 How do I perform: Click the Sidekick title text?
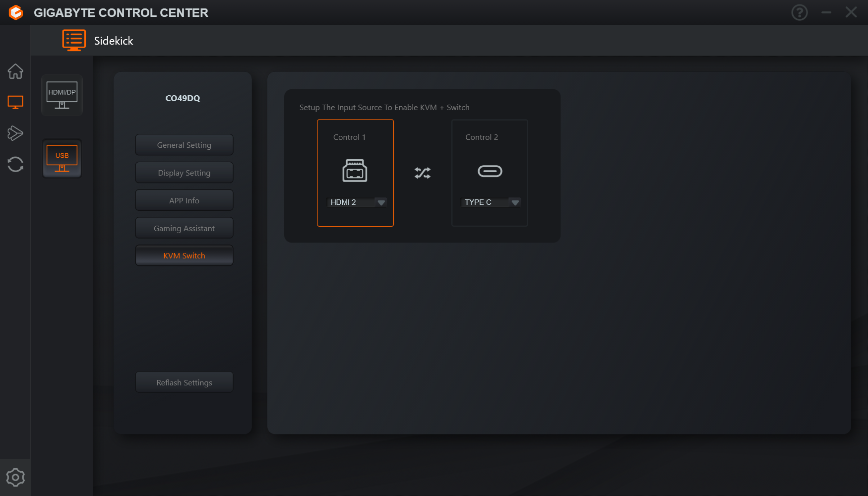point(114,41)
